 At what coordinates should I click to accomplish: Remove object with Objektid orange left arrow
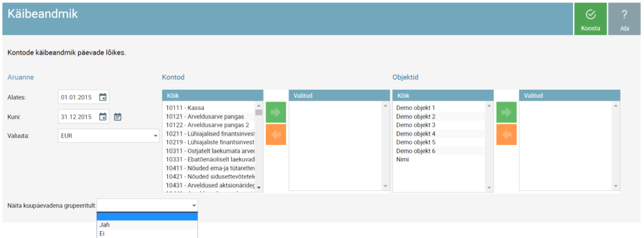click(506, 134)
